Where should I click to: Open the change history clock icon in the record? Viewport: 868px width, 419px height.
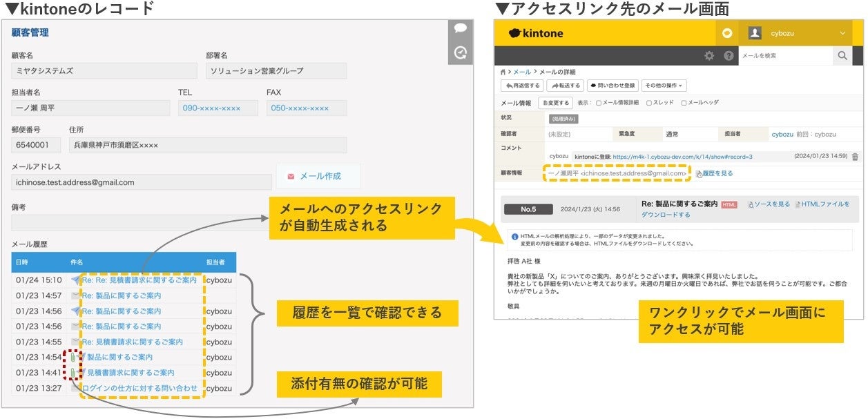pos(461,52)
